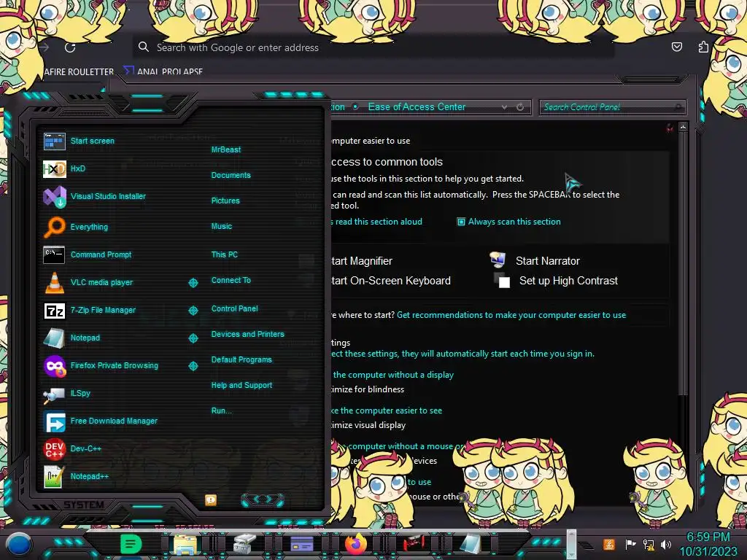
Task: Open Visual Studio Installer icon
Action: (54, 196)
